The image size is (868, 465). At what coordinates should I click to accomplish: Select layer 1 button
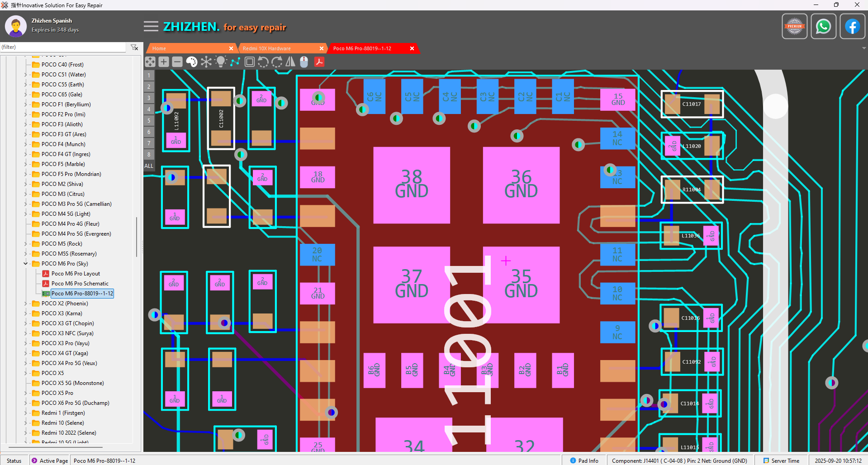[149, 75]
